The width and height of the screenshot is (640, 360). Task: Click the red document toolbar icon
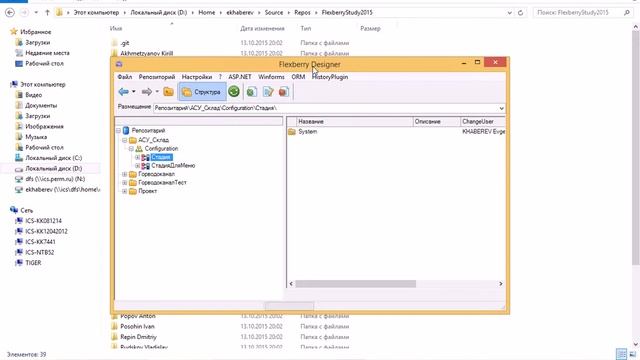(x=284, y=92)
